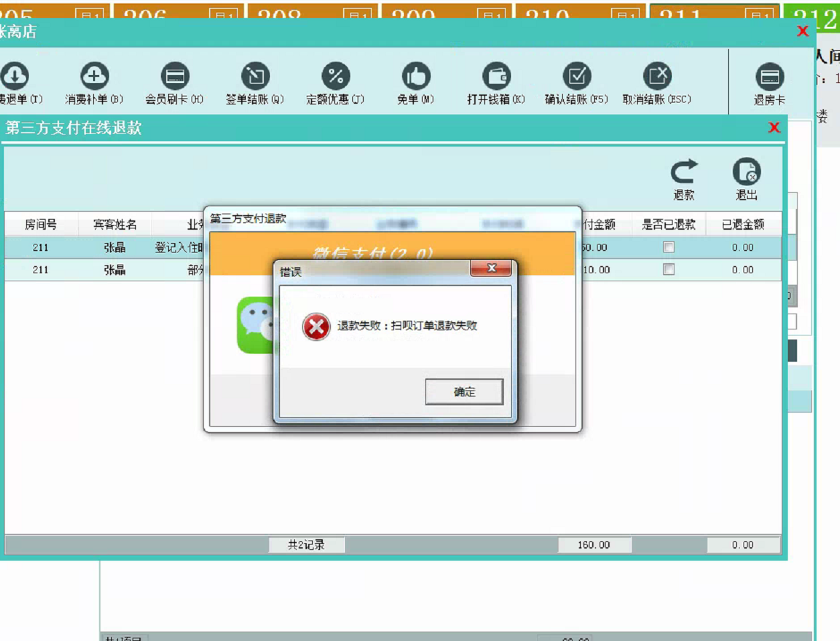
Task: Click the 消费补单 add-consumption icon
Action: click(94, 76)
